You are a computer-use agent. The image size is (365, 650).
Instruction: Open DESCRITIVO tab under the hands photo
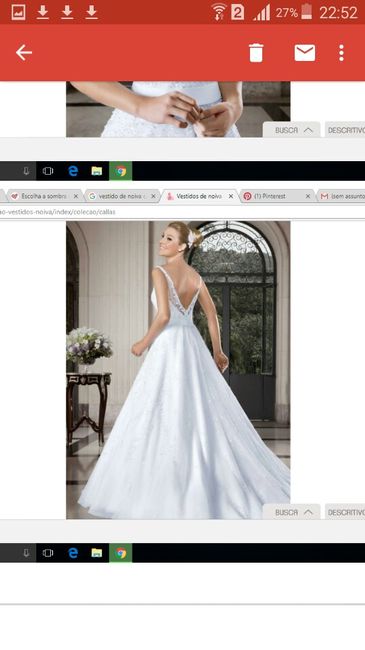[345, 130]
